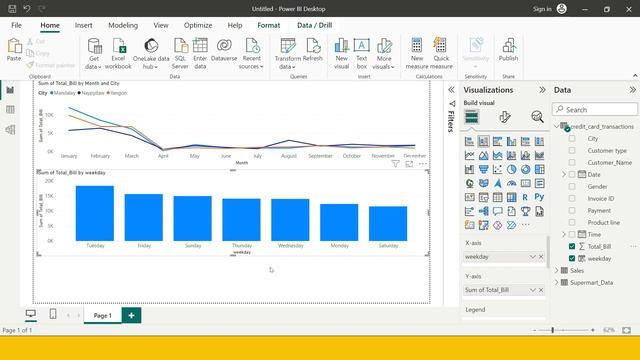Select the decomposition tree visual
640x360 pixels.
pos(483,211)
